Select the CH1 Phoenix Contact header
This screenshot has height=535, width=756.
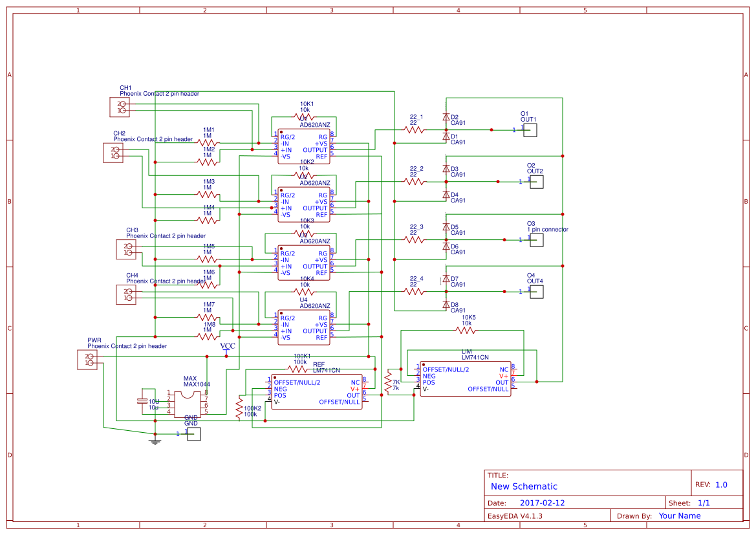[x=120, y=107]
